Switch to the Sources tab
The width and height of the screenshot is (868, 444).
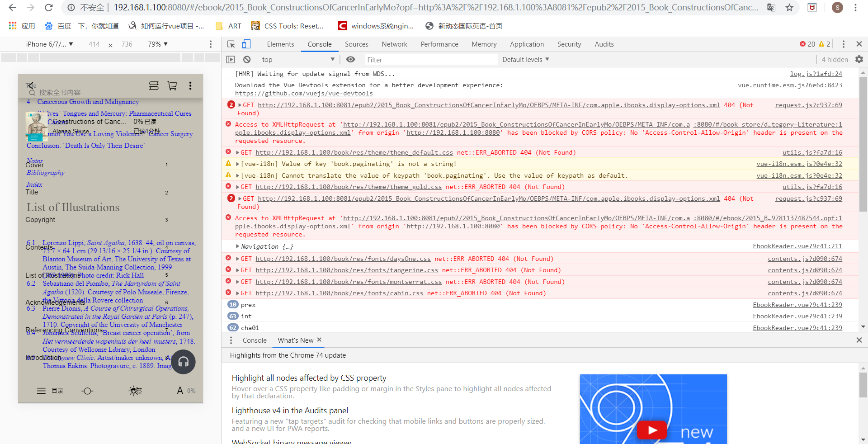356,44
